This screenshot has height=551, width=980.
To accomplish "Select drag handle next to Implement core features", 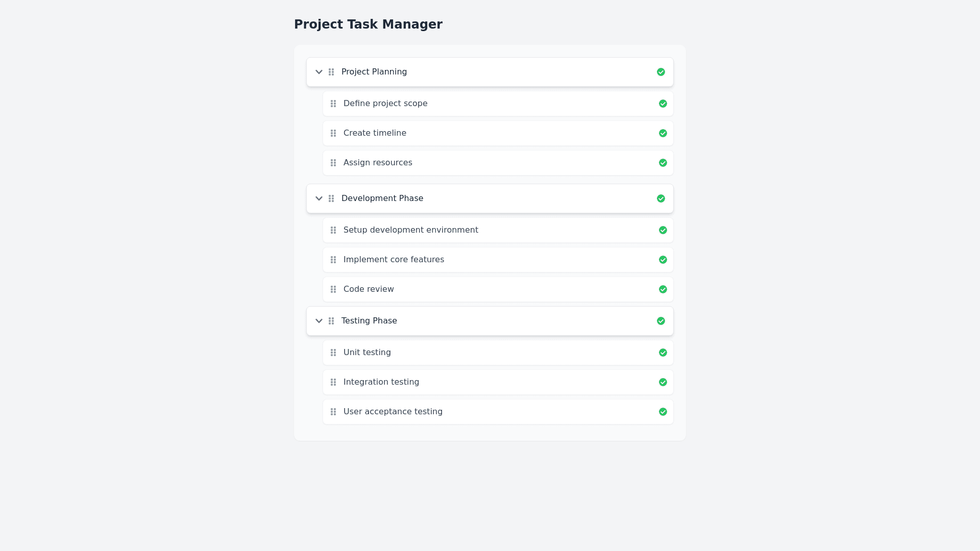I will (x=333, y=260).
